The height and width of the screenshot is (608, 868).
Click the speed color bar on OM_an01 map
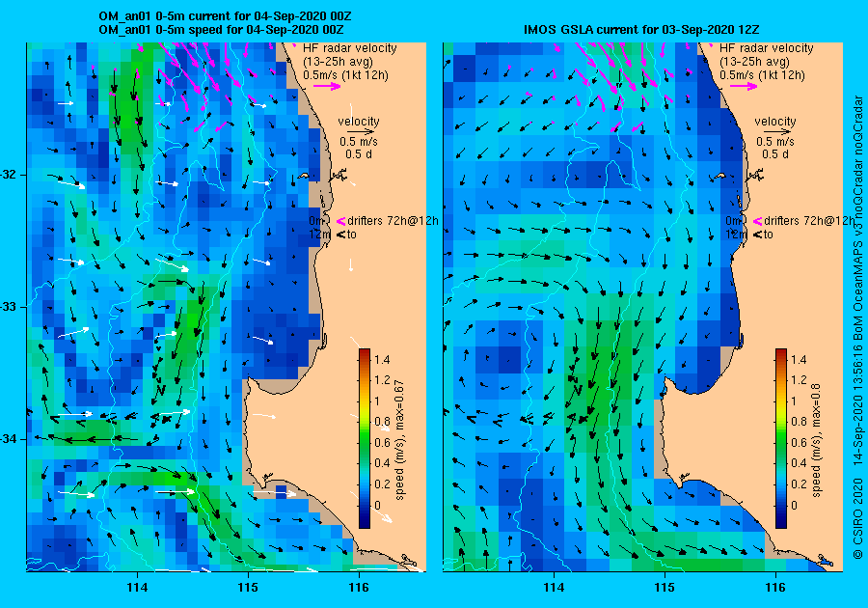[365, 438]
